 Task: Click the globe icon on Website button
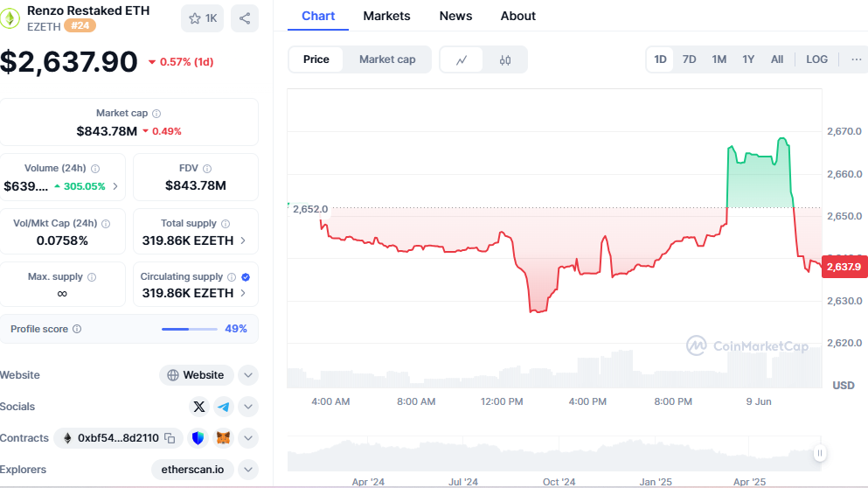pos(173,375)
